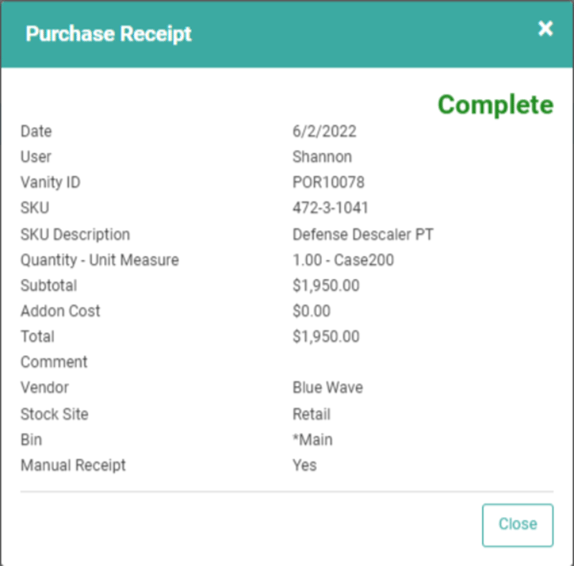574x566 pixels.
Task: Click the Close button
Action: pos(518,525)
